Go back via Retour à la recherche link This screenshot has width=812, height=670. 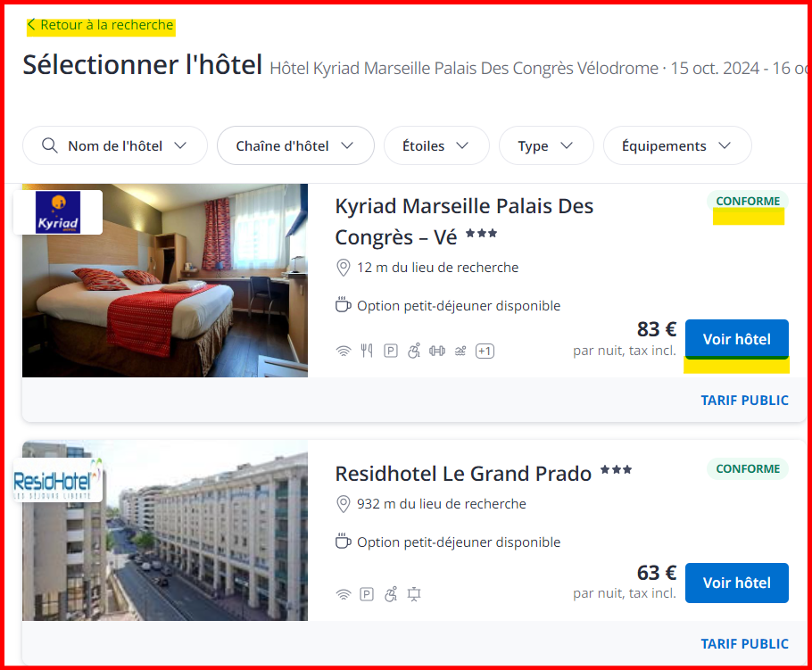click(x=102, y=25)
